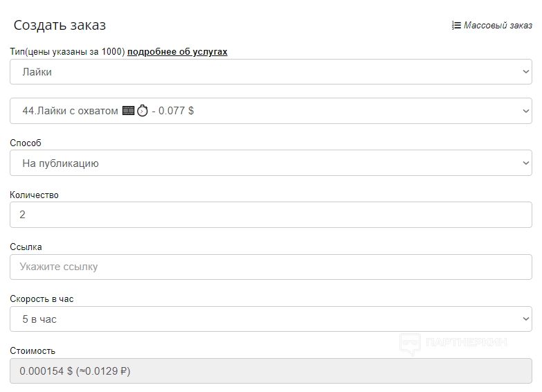Click the chevron arrow of the Способ dropdown
Screen dimensions: 542x392
tap(525, 163)
